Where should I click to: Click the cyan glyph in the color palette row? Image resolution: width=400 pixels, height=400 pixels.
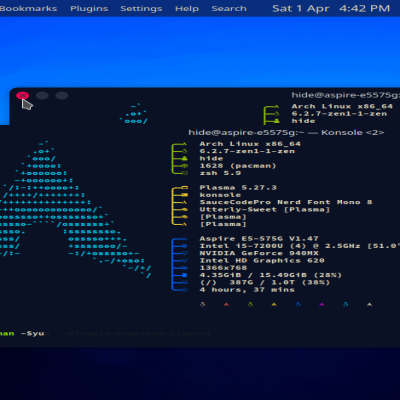tap(346, 304)
